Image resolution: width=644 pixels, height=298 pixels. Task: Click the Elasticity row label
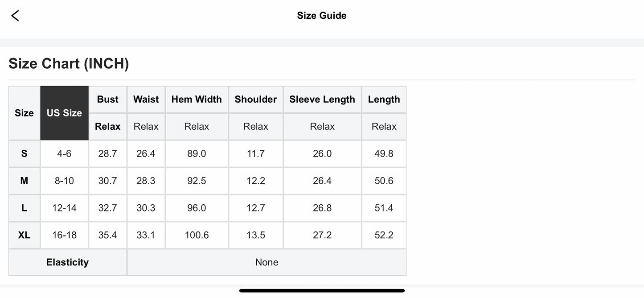tap(67, 262)
